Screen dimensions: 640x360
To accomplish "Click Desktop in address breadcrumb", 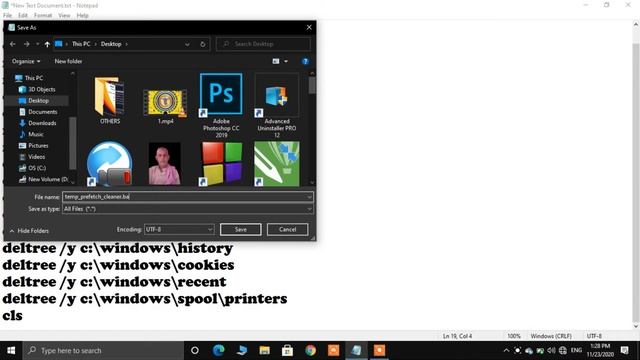I will pos(111,44).
